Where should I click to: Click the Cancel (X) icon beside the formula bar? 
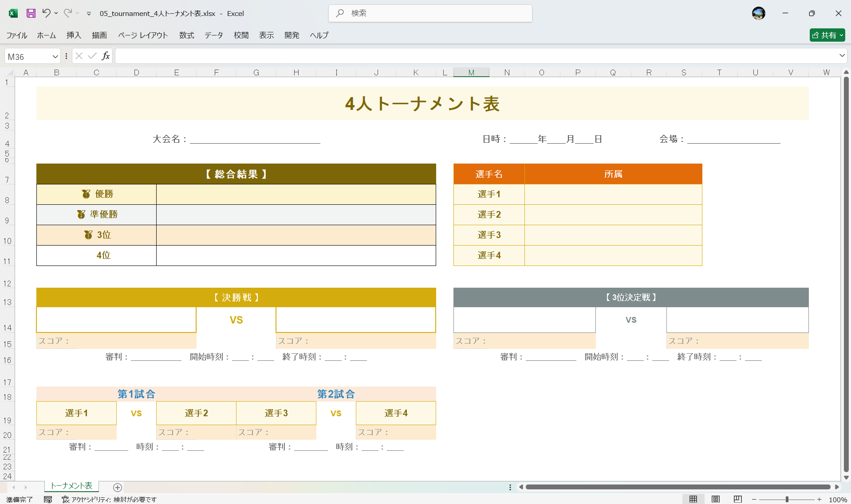79,56
